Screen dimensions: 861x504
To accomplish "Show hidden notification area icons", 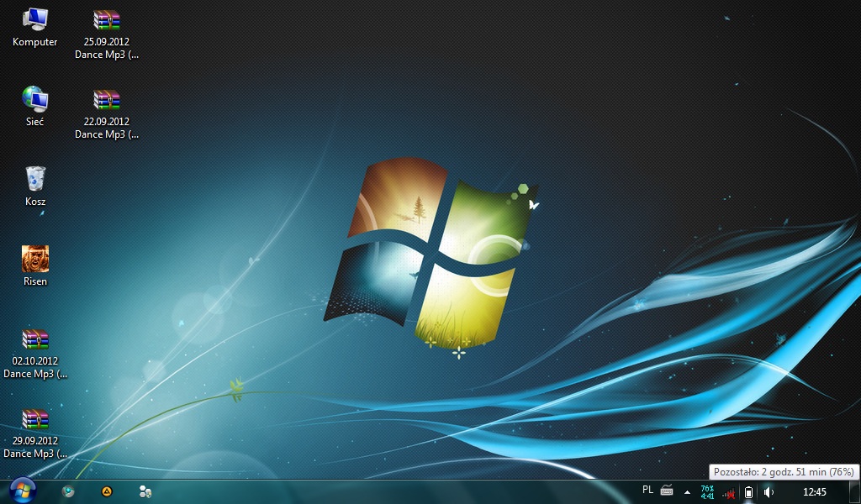I will (687, 492).
